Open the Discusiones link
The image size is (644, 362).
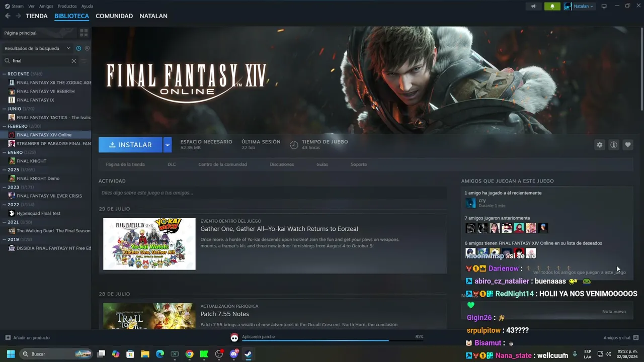(282, 164)
